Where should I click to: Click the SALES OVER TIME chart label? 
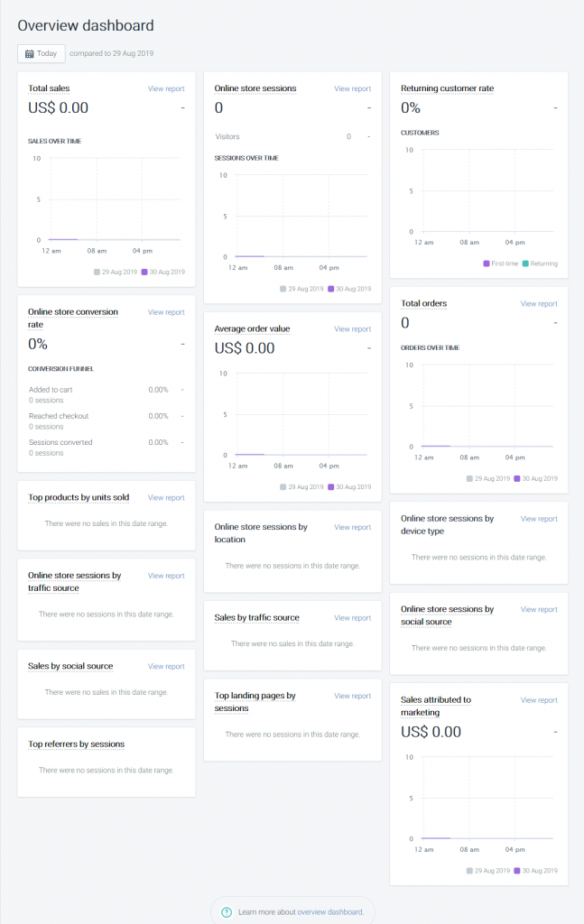[x=55, y=142]
